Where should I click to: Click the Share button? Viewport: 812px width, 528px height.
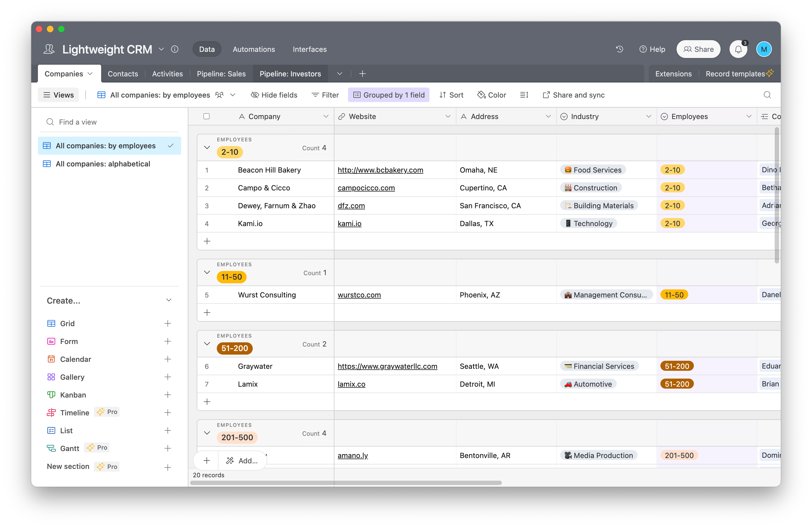(698, 49)
